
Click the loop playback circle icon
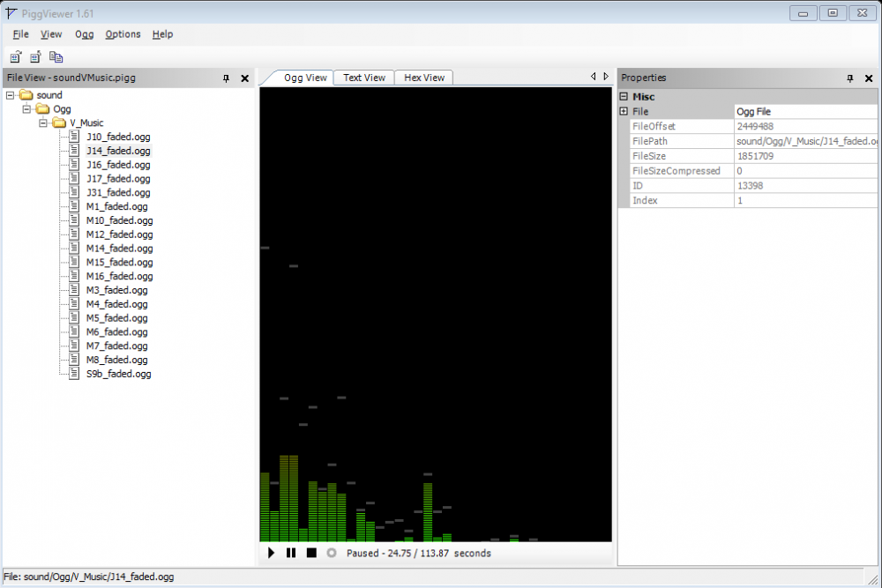coord(332,553)
